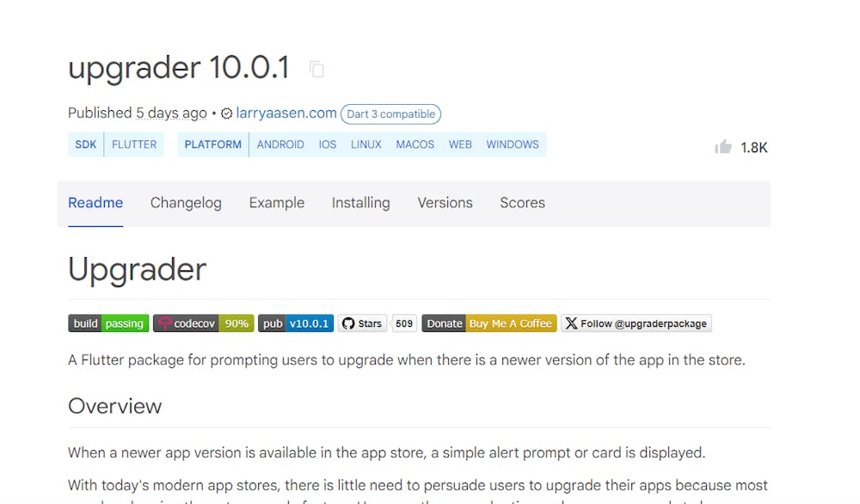
Task: Open the Example tab
Action: (x=276, y=203)
